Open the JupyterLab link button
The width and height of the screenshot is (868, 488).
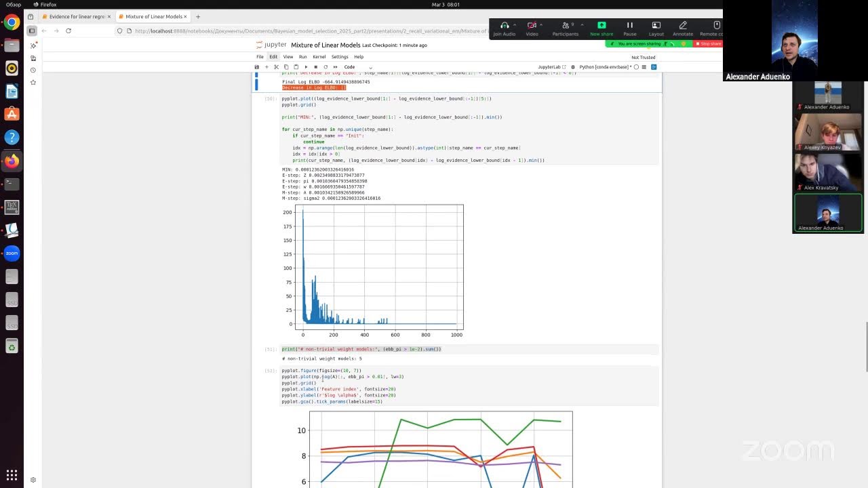(551, 67)
